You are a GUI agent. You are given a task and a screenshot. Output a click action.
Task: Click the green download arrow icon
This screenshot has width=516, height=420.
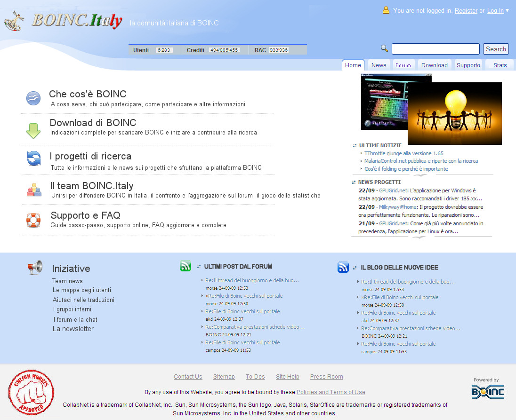pos(33,130)
